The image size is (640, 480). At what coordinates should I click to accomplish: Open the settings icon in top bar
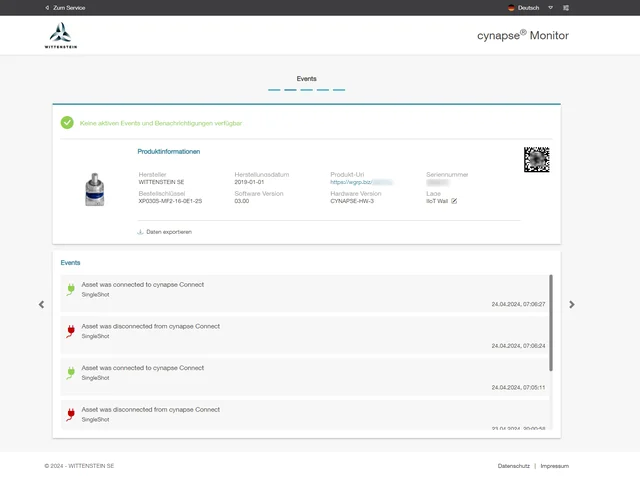tap(566, 7)
